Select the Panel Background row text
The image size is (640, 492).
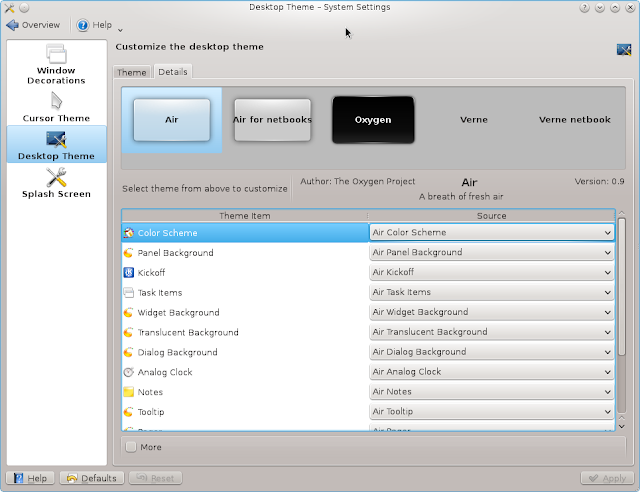point(176,253)
